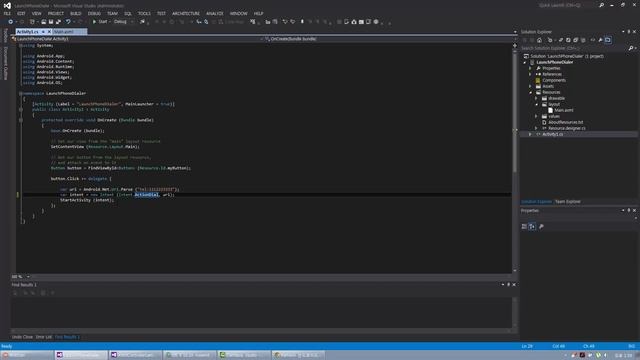Open the FILE menu

click(7, 13)
